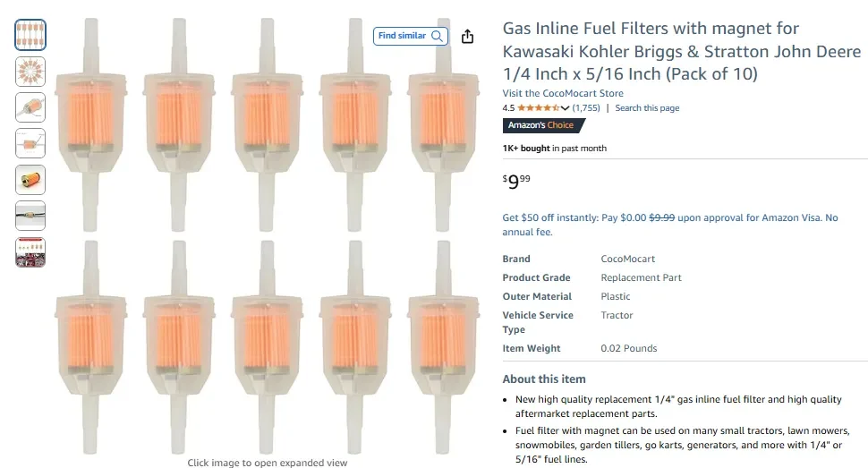Click the 'Click image to open expanded view' caption
Screen dimensions: 868x468
[x=267, y=463]
